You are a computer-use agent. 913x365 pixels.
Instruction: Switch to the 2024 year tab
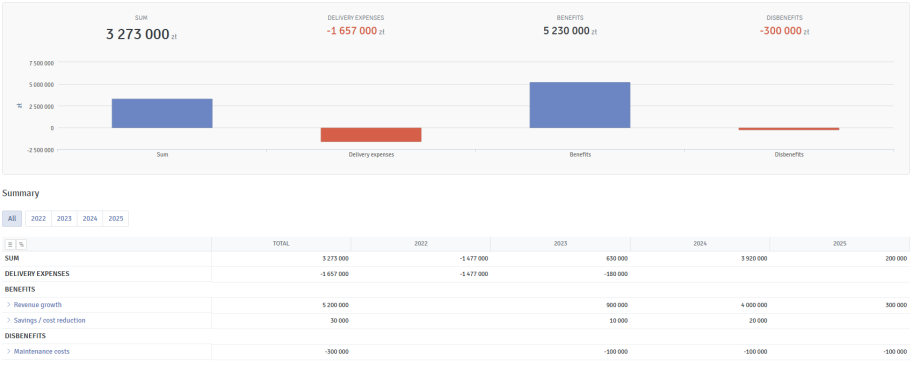coord(90,218)
